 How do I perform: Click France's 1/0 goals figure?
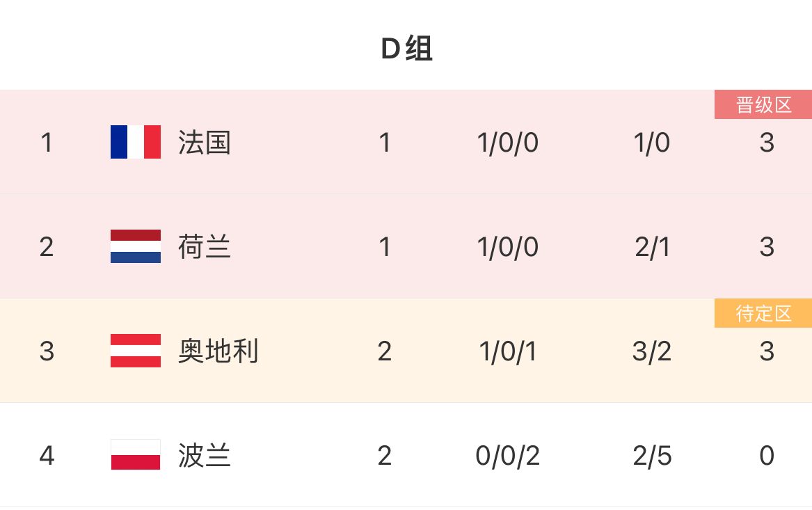tap(651, 143)
